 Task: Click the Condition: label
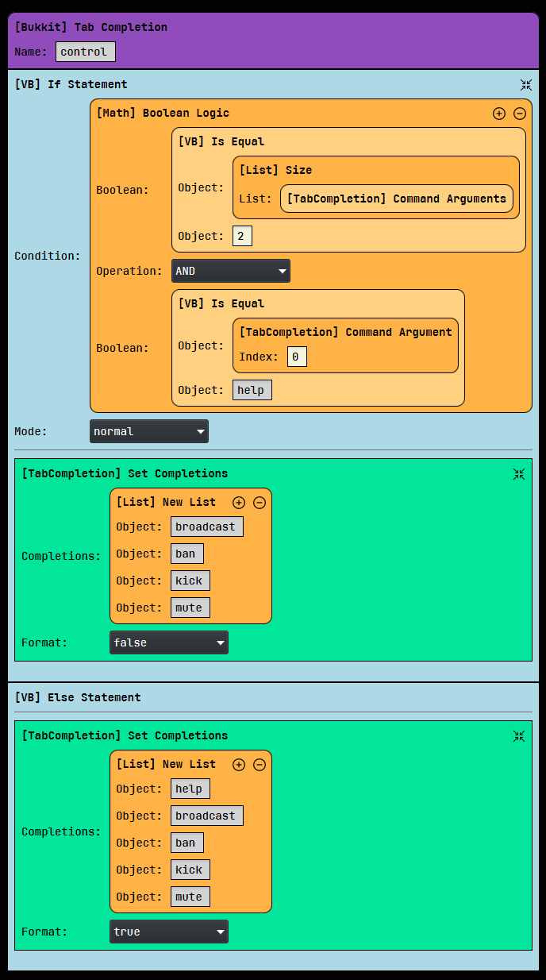pyautogui.click(x=48, y=256)
